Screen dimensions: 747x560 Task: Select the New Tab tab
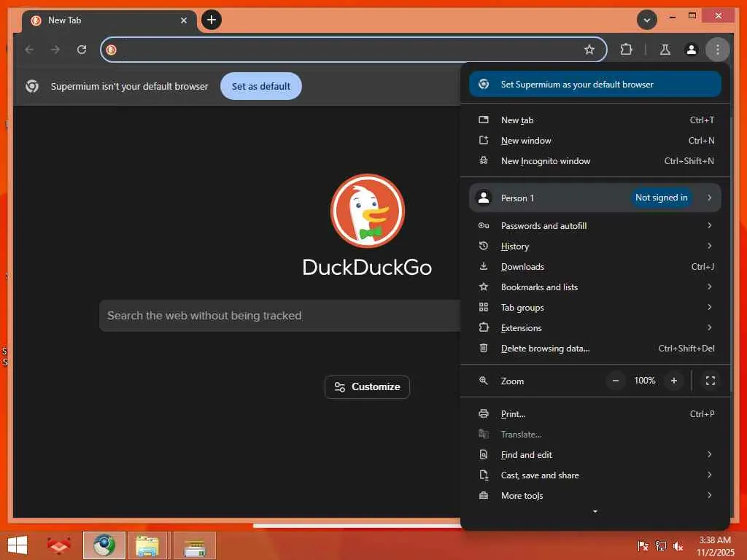109,20
